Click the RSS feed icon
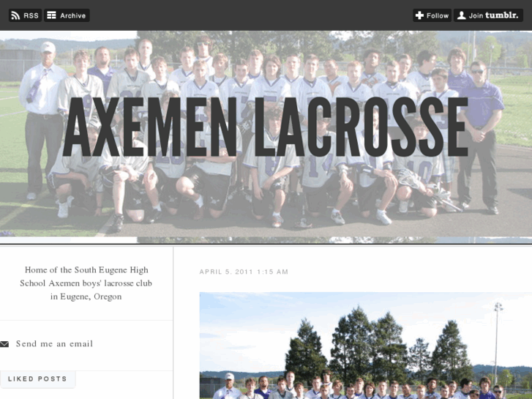Screen dimensions: 532x399 (x=15, y=15)
